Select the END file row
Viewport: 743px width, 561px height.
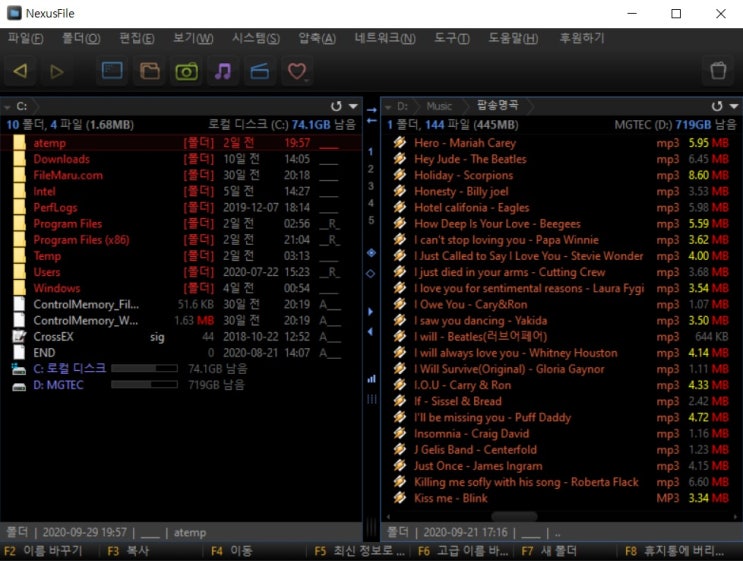(181, 353)
